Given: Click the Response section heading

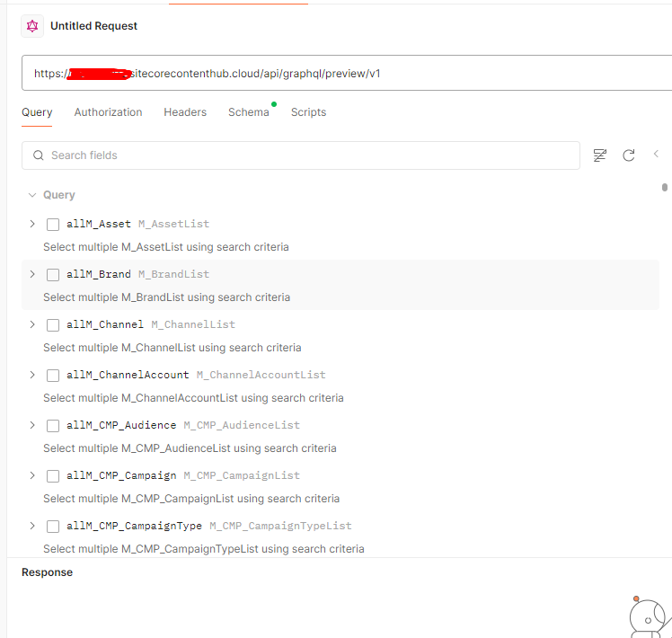Looking at the screenshot, I should click(x=47, y=572).
